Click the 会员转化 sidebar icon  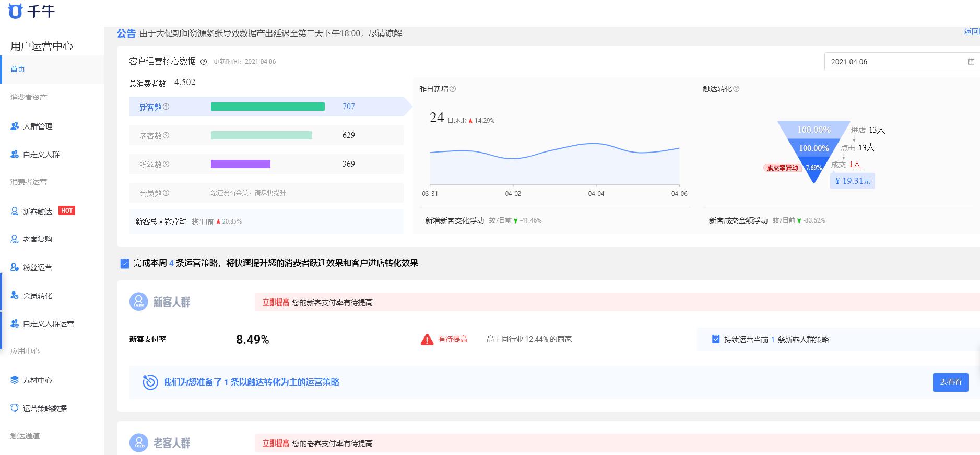(15, 296)
